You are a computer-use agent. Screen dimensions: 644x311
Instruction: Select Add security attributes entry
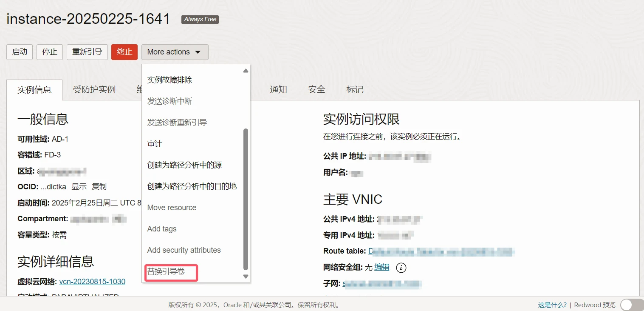point(184,250)
